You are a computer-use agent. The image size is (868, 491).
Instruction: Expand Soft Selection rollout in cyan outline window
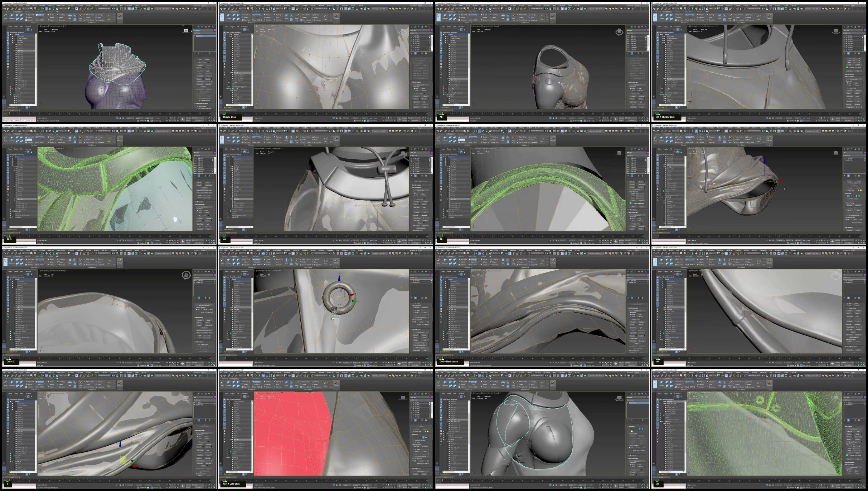[634, 456]
